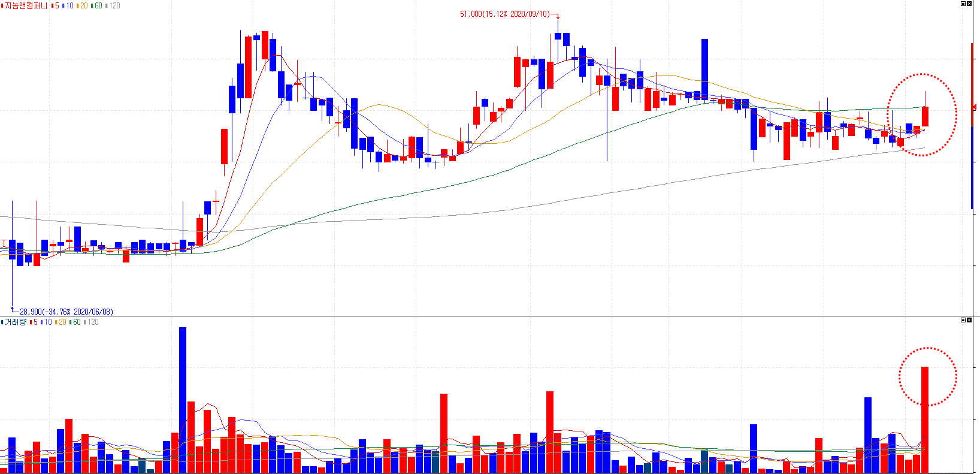Maximize the volume panel
The width and height of the screenshot is (980, 474).
[x=963, y=320]
